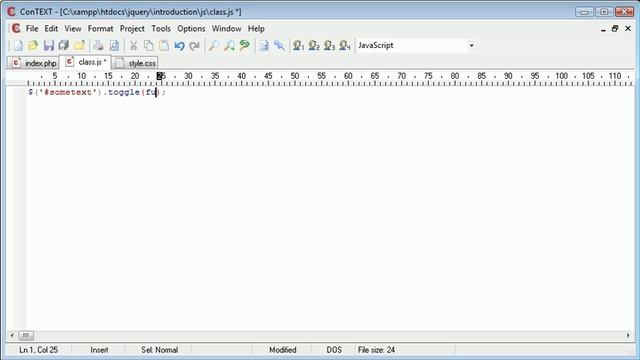640x360 pixels.
Task: Run user command 4
Action: (345, 45)
